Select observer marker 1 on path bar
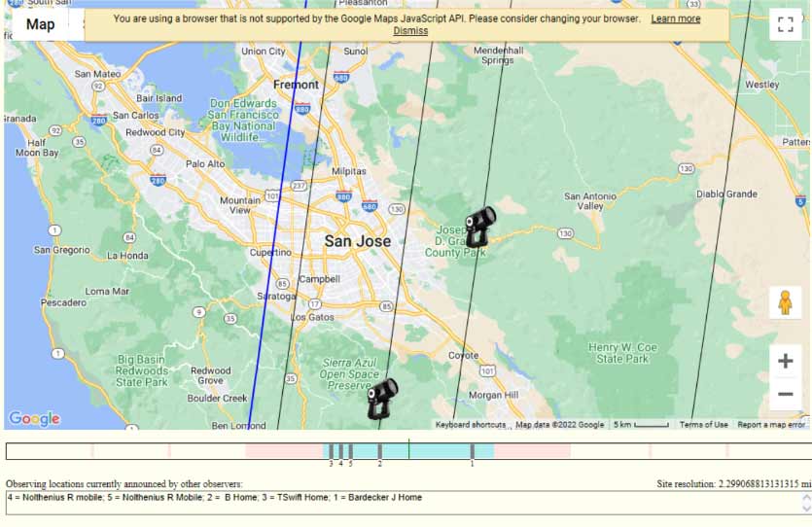Screen dimensions: 812x527 pos(473,451)
